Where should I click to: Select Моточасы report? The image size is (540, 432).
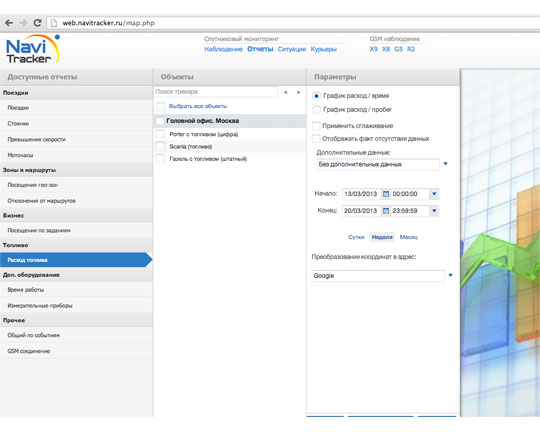tap(76, 155)
